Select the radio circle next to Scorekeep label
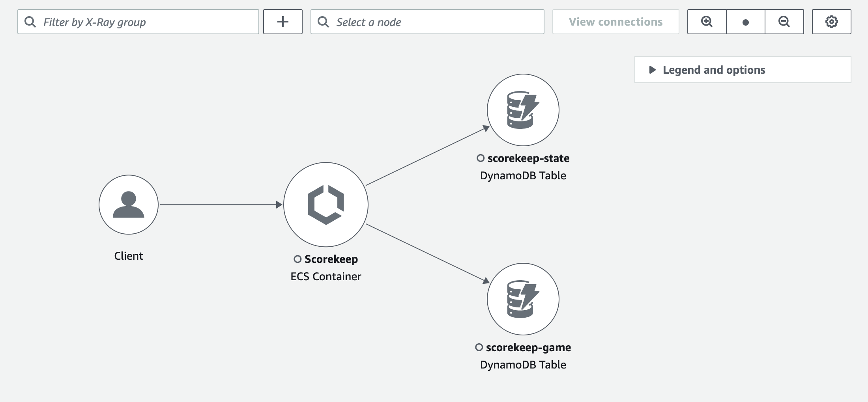Image resolution: width=868 pixels, height=402 pixels. [x=298, y=259]
